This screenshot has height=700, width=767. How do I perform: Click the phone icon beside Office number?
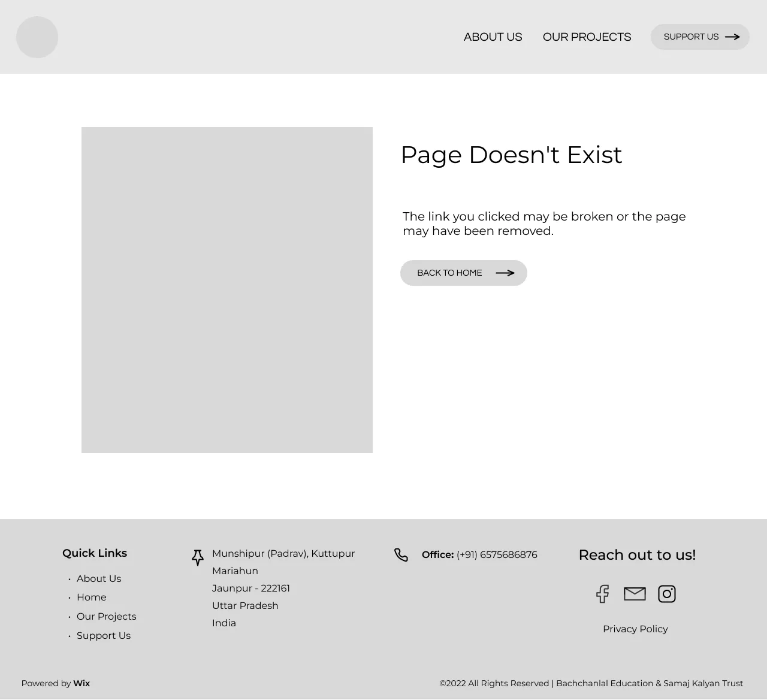point(401,554)
